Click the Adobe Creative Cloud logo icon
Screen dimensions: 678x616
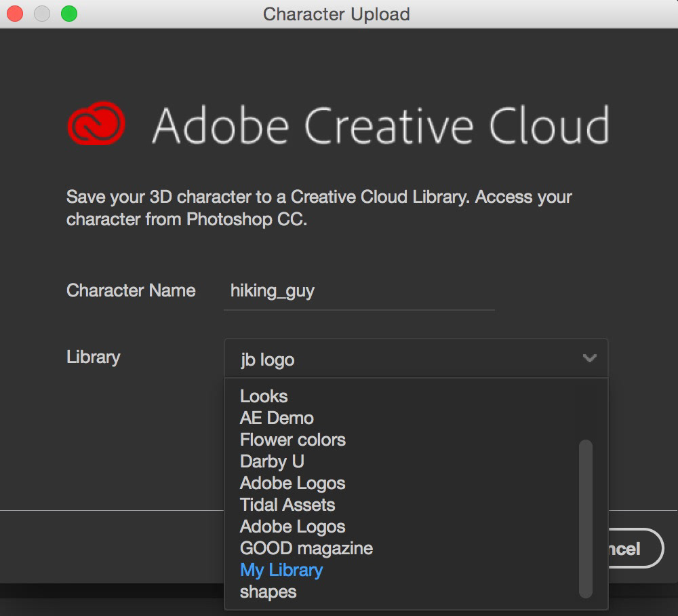point(96,123)
